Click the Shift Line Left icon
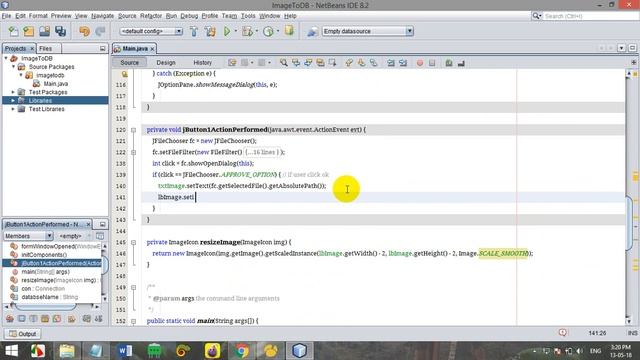 click(391, 62)
